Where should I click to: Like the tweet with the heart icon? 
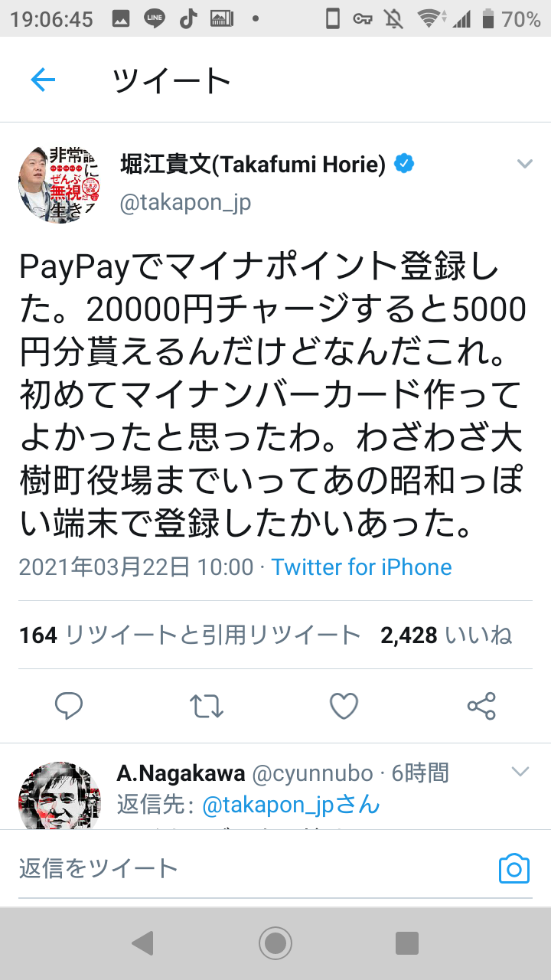[x=344, y=706]
